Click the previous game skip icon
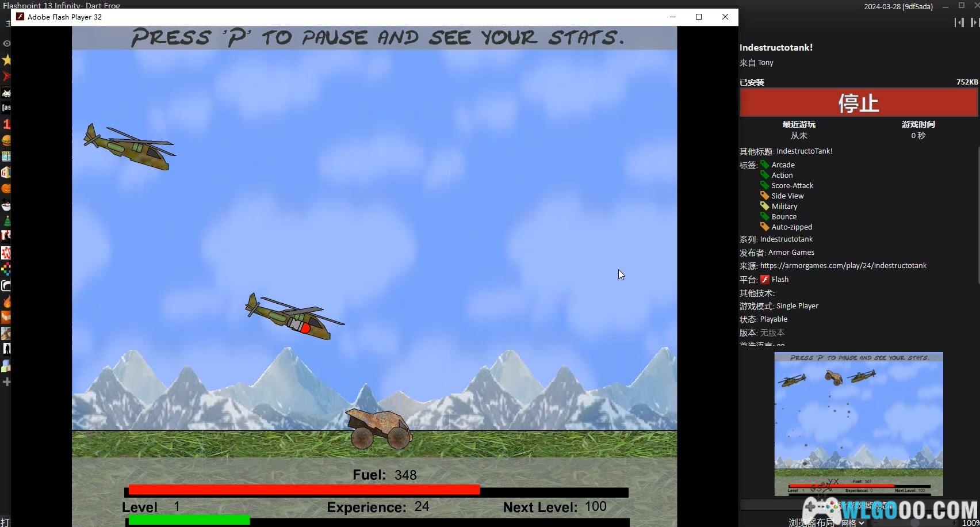Viewport: 980px width, 527px height. [x=959, y=22]
